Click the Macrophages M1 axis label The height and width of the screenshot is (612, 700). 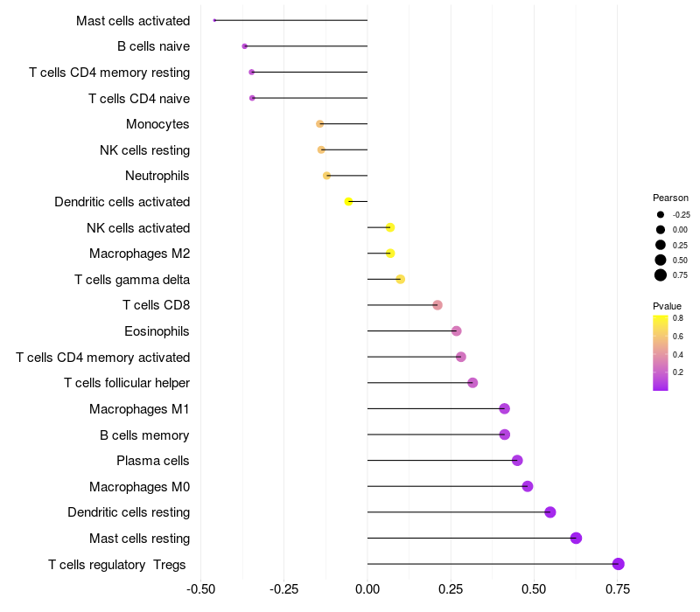tap(139, 409)
